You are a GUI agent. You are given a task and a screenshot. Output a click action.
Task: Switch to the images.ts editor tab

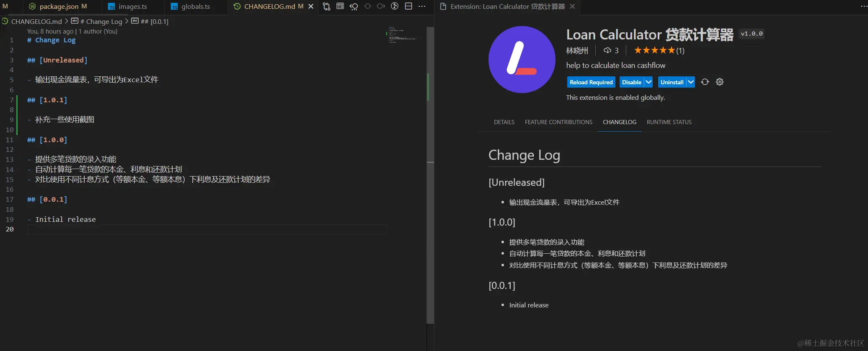click(132, 7)
